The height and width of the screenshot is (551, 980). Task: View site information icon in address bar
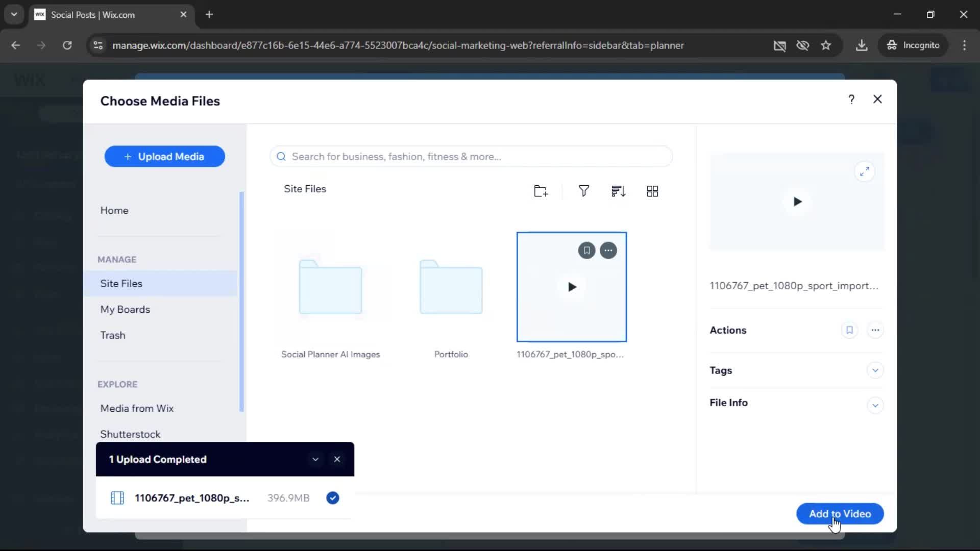pos(97,45)
